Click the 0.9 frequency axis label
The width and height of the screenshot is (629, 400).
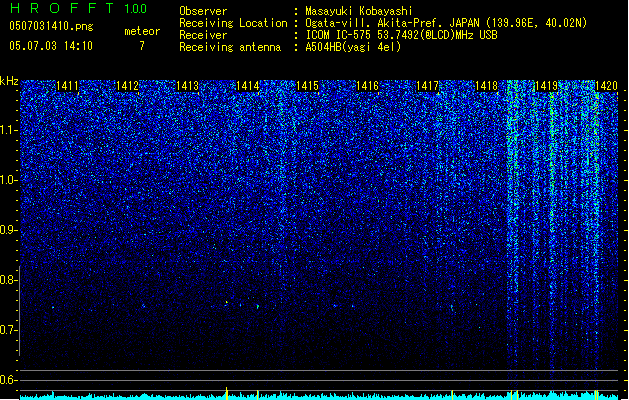(x=9, y=230)
